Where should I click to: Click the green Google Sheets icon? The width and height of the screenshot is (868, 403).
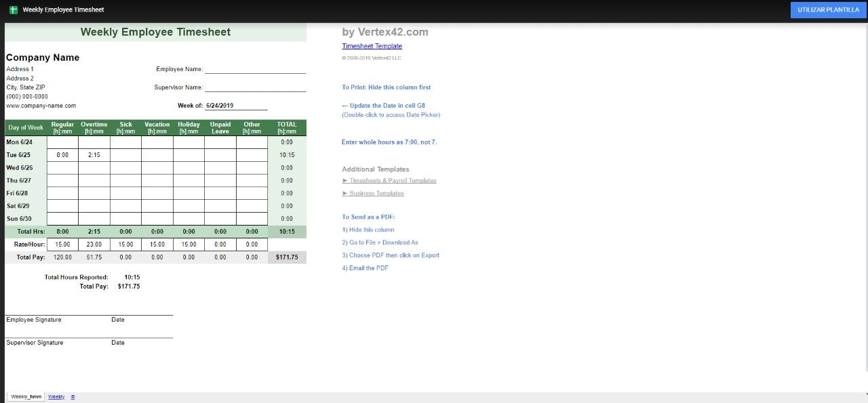point(14,10)
